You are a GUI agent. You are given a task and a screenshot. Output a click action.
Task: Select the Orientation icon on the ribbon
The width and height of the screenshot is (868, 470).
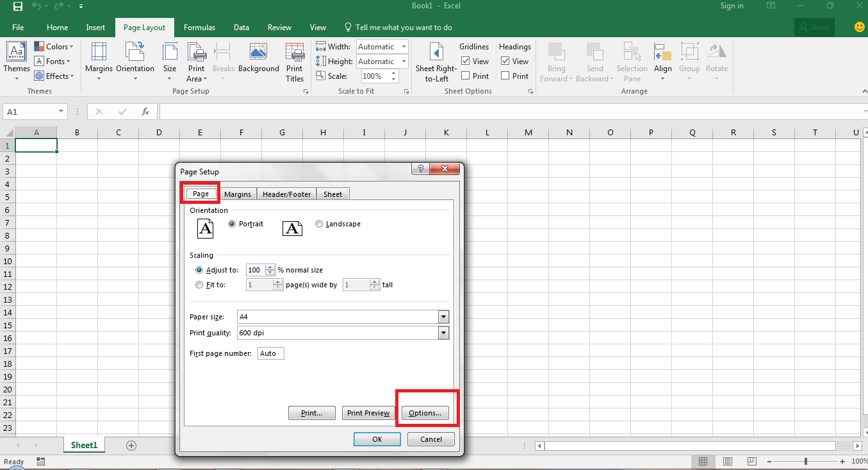[x=135, y=61]
